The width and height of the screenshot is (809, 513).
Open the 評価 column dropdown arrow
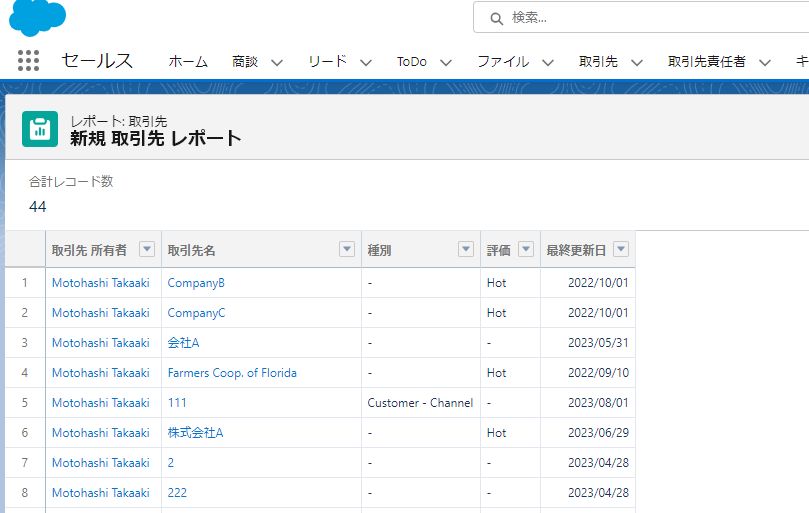tap(526, 249)
